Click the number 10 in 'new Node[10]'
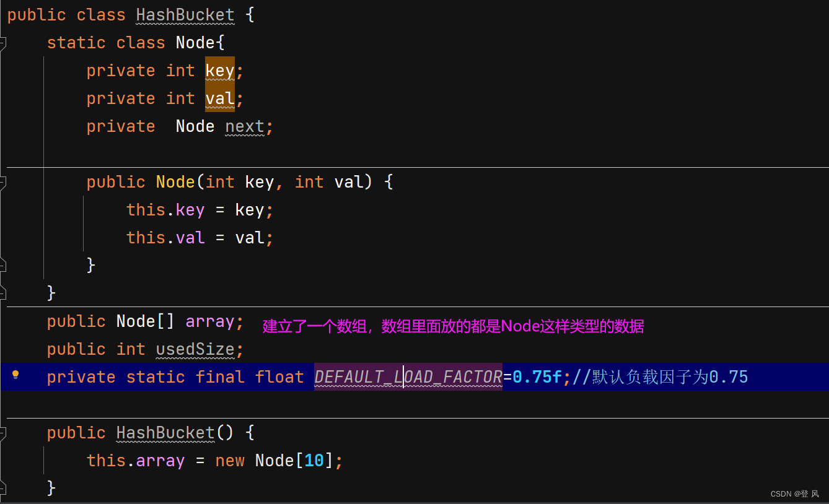The width and height of the screenshot is (829, 504). tap(314, 461)
